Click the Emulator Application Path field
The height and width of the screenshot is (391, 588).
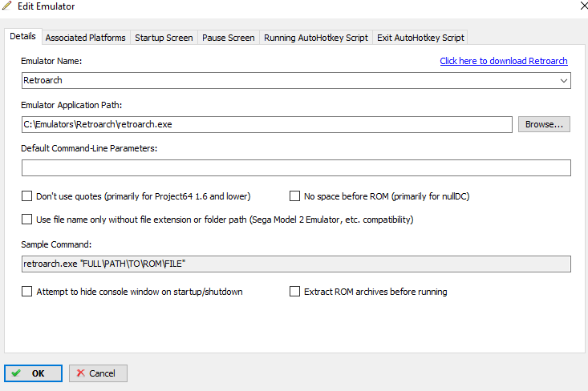(x=266, y=124)
